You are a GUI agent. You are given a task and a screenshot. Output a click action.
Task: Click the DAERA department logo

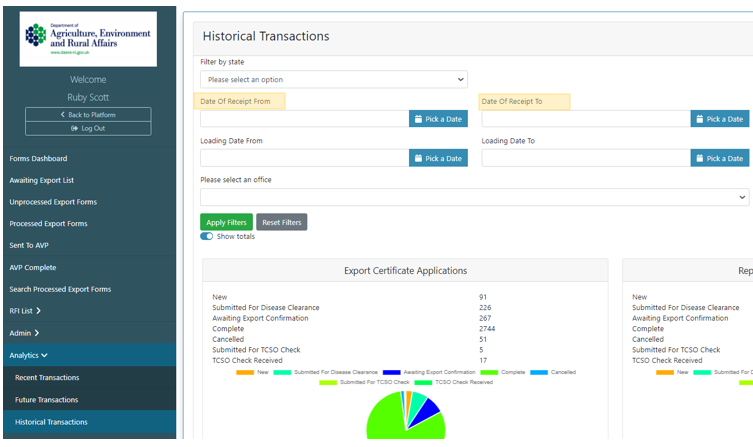88,39
